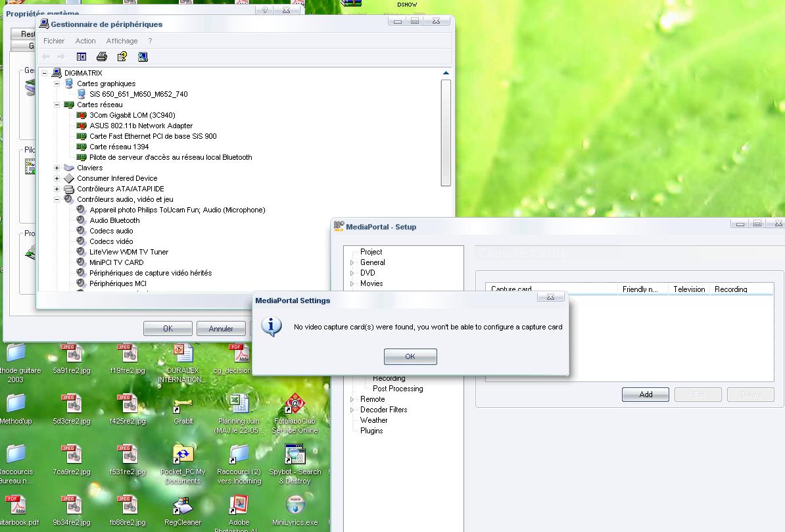Click OK in the MediaPortal Settings dialog
The image size is (785, 532).
click(x=410, y=356)
